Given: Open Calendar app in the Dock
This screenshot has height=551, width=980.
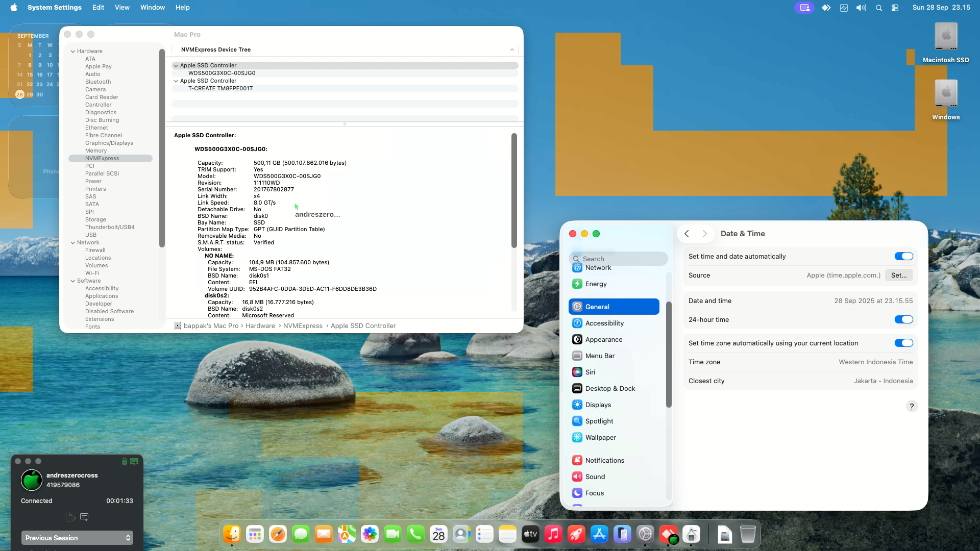Looking at the screenshot, I should [438, 534].
